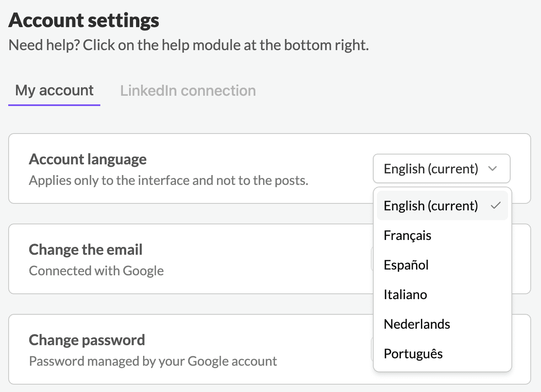Click the chevron arrow in language selector
The height and width of the screenshot is (392, 541).
[492, 168]
